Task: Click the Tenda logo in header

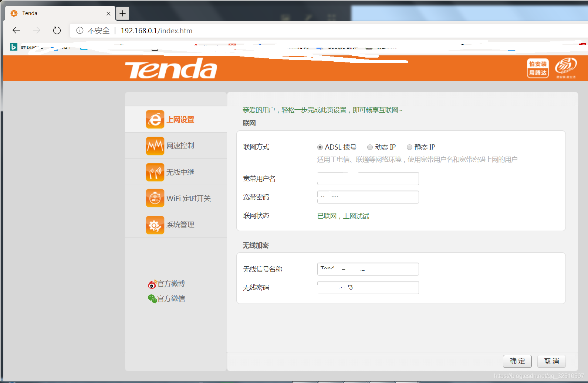Action: tap(171, 68)
